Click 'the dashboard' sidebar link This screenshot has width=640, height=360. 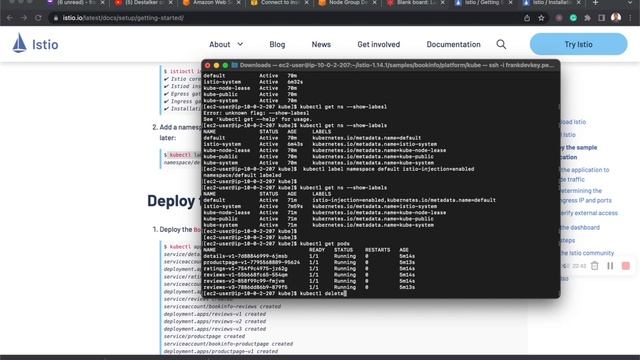click(x=580, y=227)
